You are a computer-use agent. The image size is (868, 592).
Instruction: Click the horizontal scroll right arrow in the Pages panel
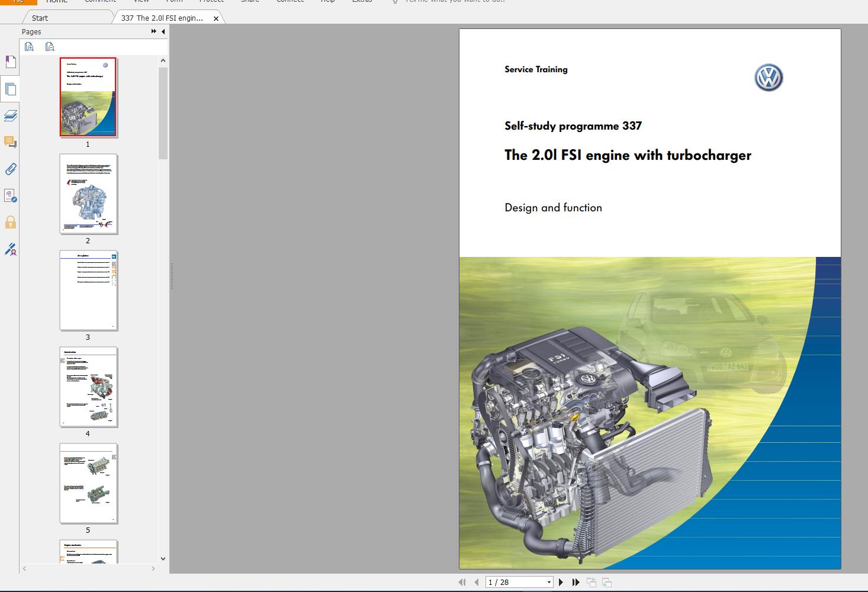(x=153, y=568)
